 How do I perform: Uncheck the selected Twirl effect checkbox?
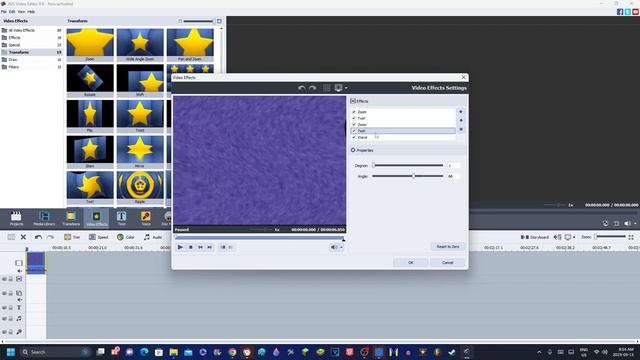(x=354, y=131)
